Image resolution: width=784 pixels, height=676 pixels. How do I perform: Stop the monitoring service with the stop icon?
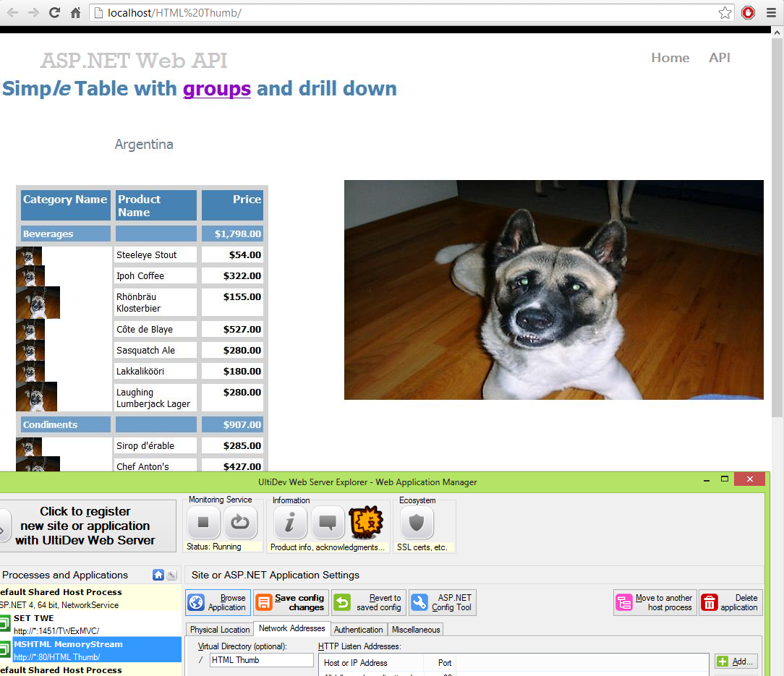(x=203, y=523)
